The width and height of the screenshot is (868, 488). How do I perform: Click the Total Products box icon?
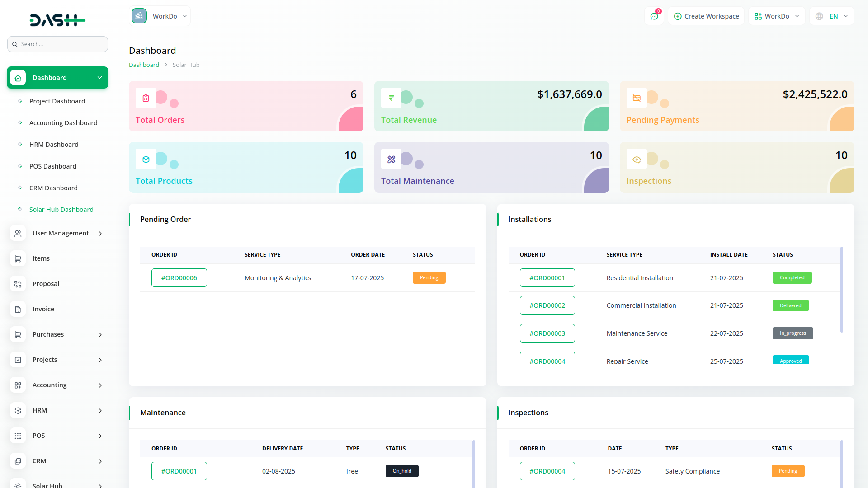coord(146,160)
